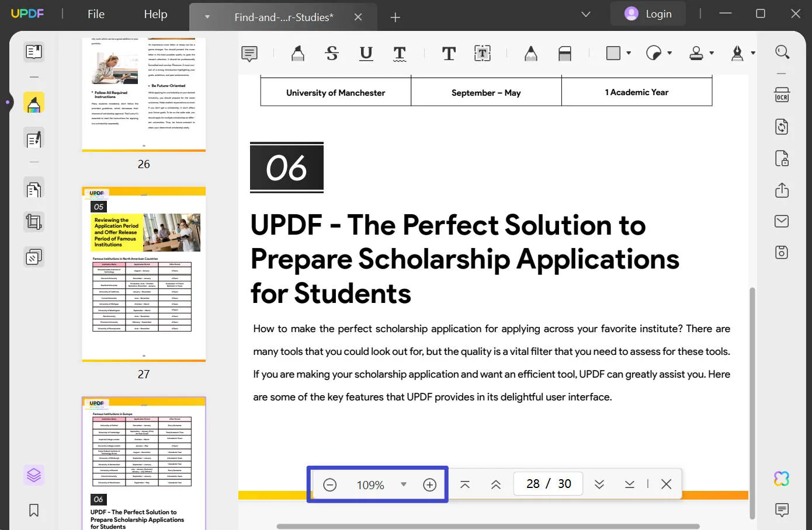Open the Edit PDF mode icon
Image resolution: width=812 pixels, height=530 pixels.
coord(34,139)
